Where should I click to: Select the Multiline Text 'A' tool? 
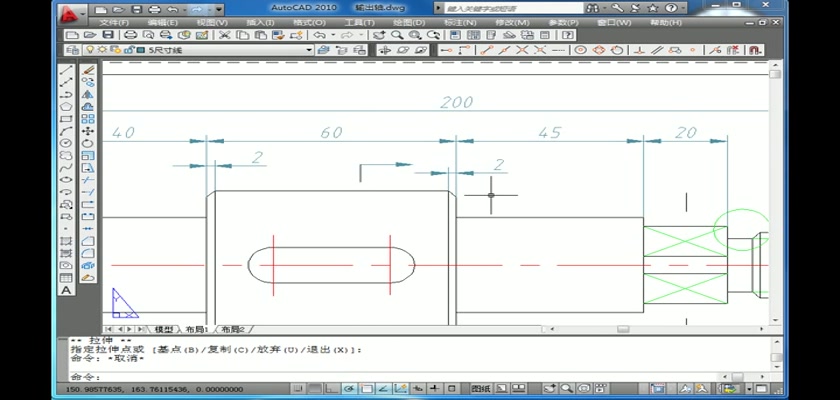tap(66, 290)
